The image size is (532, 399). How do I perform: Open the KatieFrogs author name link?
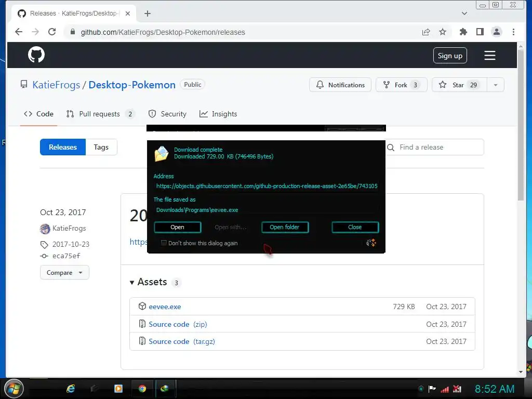pos(69,229)
